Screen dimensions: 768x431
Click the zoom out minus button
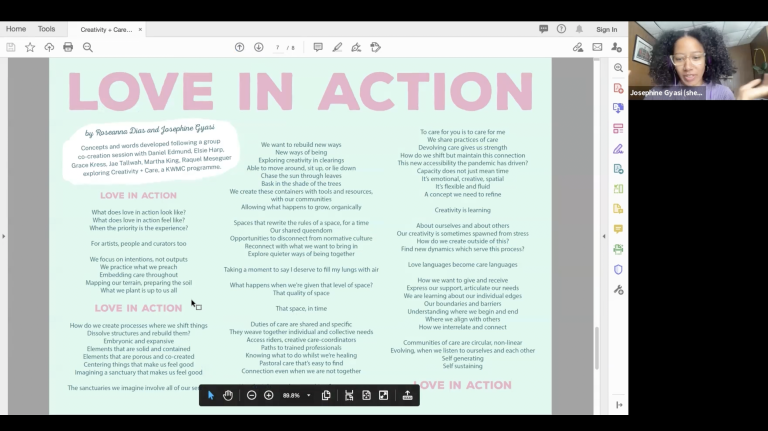251,395
